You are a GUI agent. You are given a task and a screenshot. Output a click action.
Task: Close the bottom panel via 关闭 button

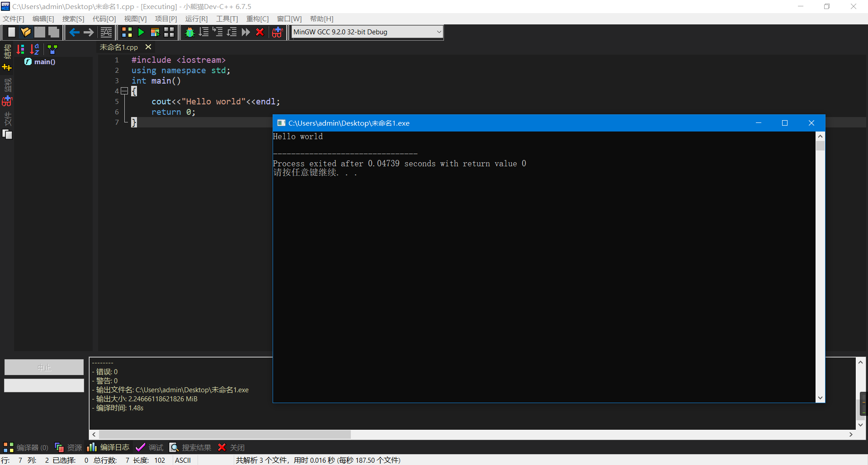pos(231,447)
